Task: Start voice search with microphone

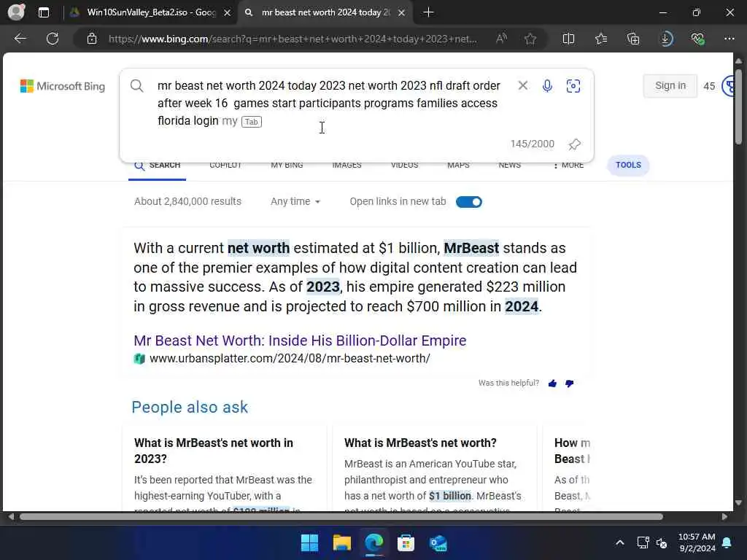Action: [x=547, y=86]
